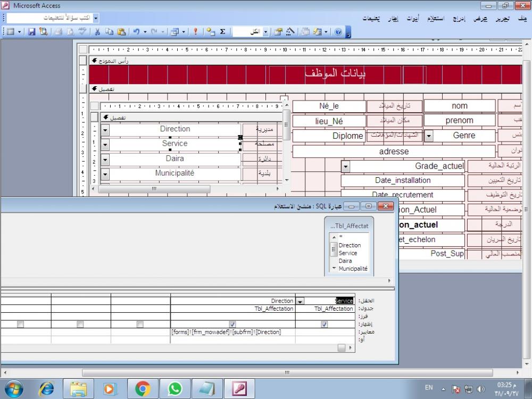Image resolution: width=532 pixels, height=399 pixels.
Task: Click the volume speaker tray icon
Action: (x=481, y=389)
